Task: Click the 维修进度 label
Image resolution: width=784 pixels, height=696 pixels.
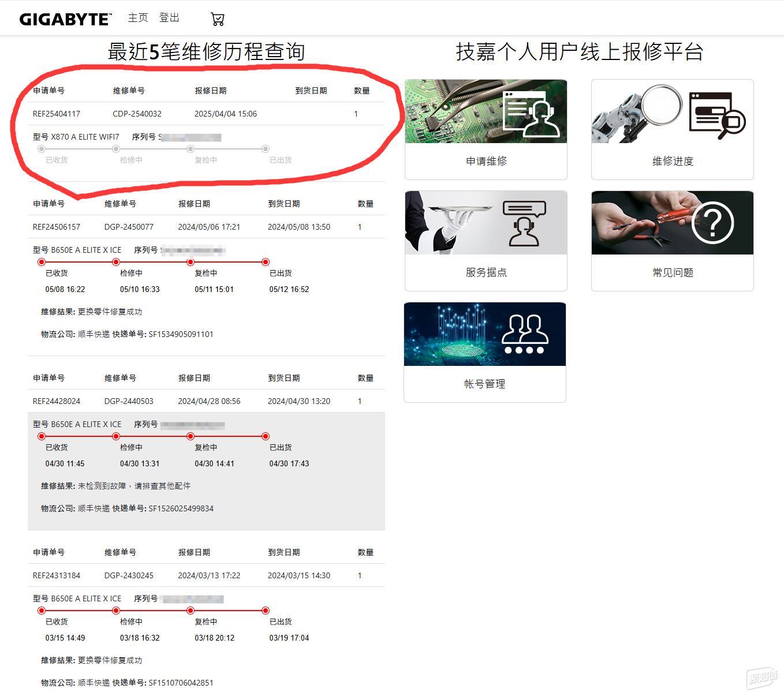Action: [x=673, y=161]
